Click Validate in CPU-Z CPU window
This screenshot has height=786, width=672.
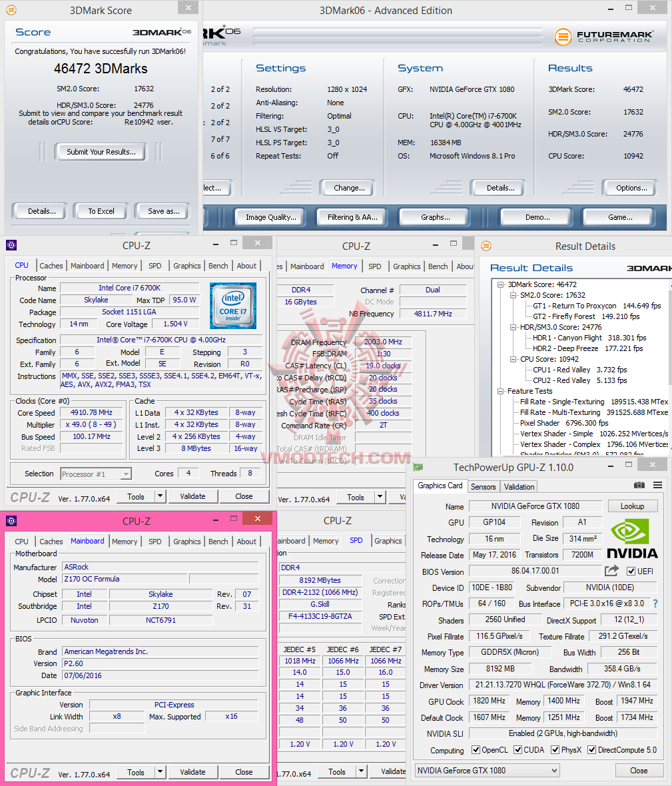tap(193, 496)
